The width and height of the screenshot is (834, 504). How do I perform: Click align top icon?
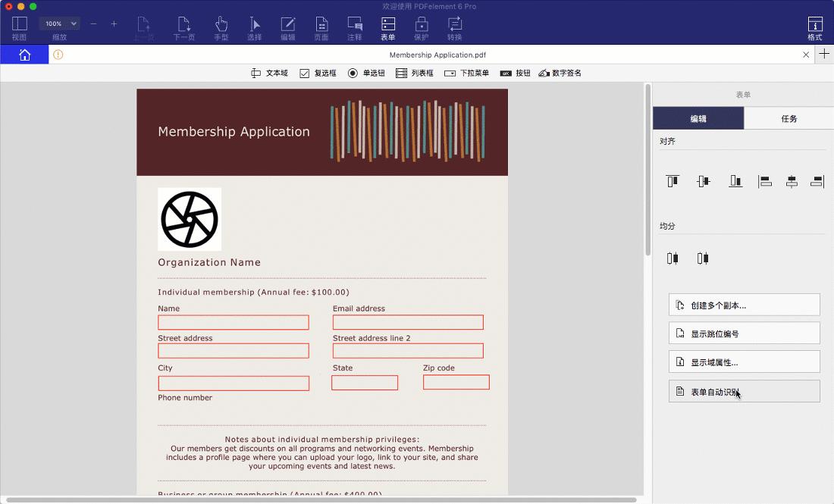[673, 181]
